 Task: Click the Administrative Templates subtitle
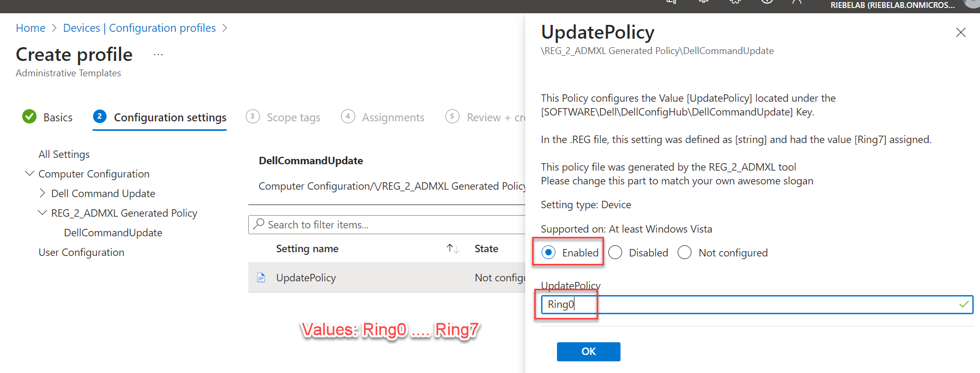click(x=68, y=73)
